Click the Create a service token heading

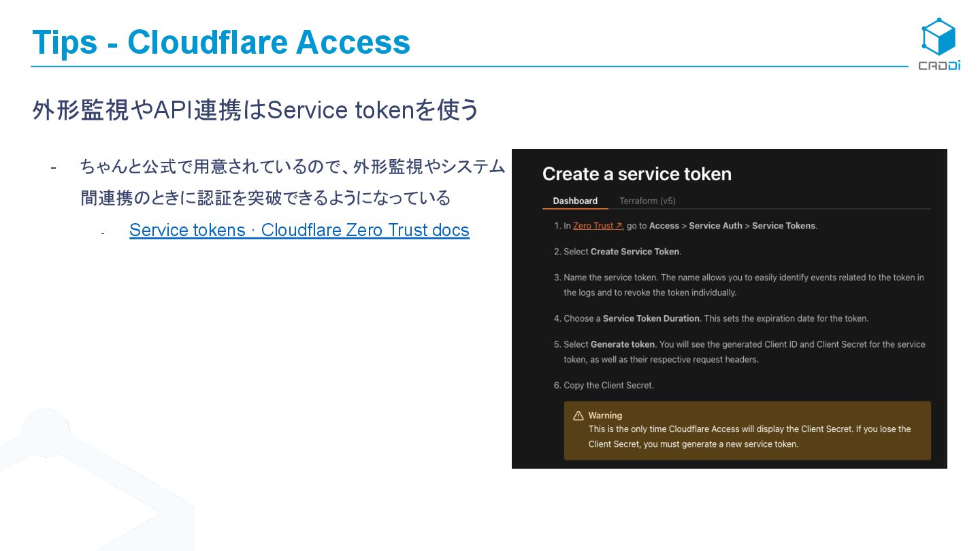click(x=637, y=174)
